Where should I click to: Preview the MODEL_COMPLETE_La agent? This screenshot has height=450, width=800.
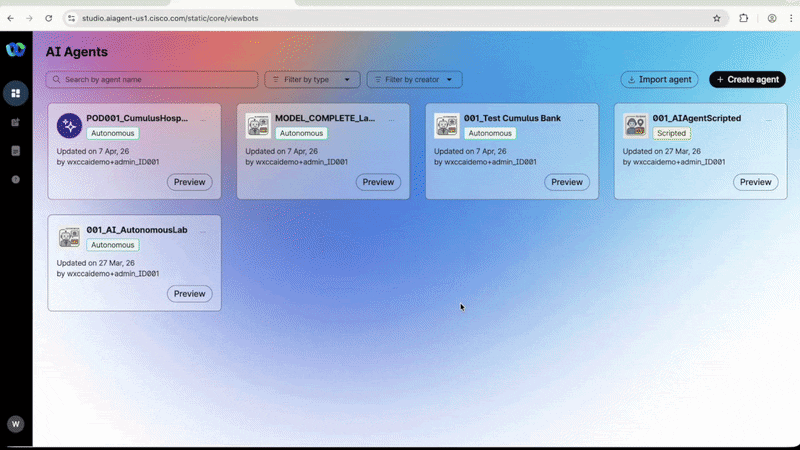point(378,182)
